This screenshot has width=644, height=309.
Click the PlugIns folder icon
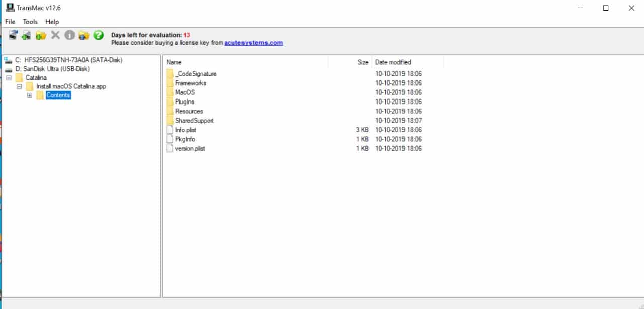[x=170, y=101]
